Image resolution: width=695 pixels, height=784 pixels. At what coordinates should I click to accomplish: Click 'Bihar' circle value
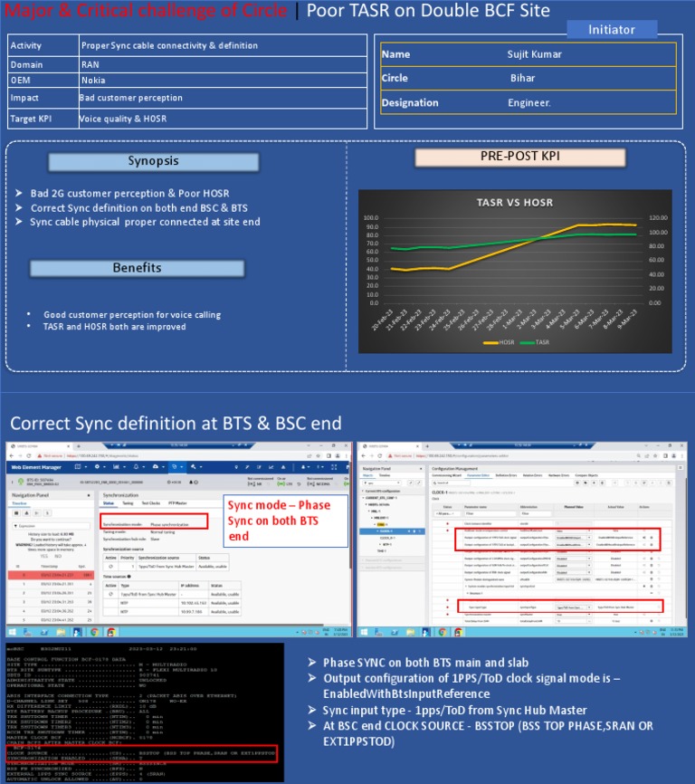(523, 78)
